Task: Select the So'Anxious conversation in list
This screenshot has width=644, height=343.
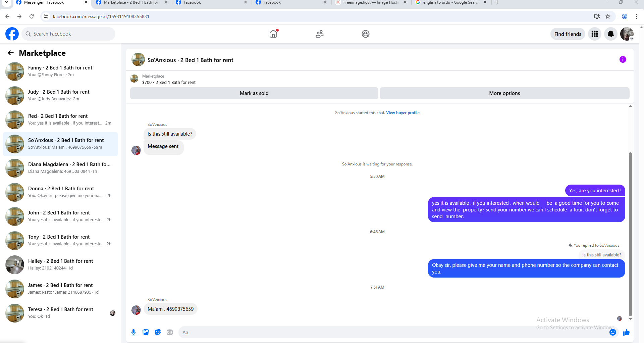Action: pyautogui.click(x=60, y=144)
